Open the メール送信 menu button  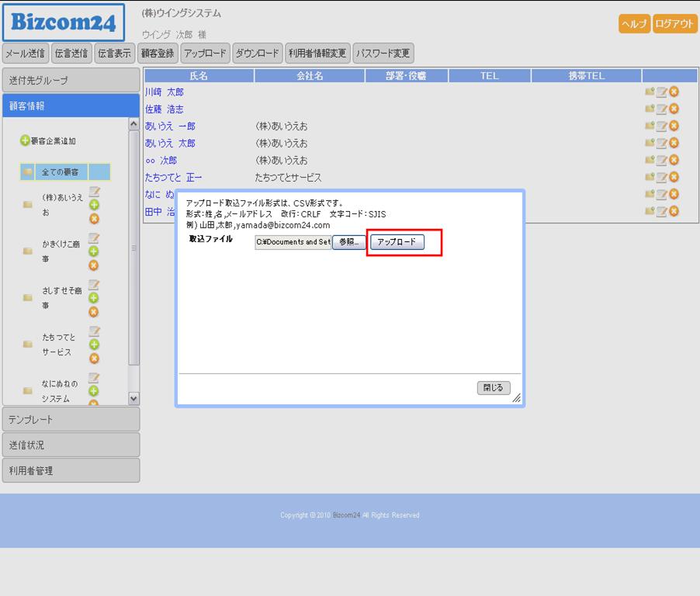[25, 54]
